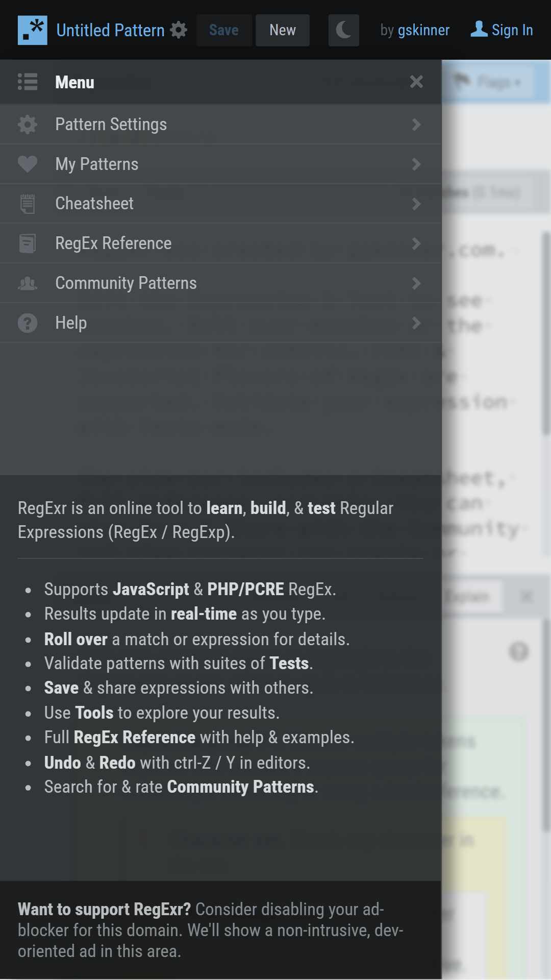
Task: Expand My Patterns with its chevron
Action: (x=416, y=164)
